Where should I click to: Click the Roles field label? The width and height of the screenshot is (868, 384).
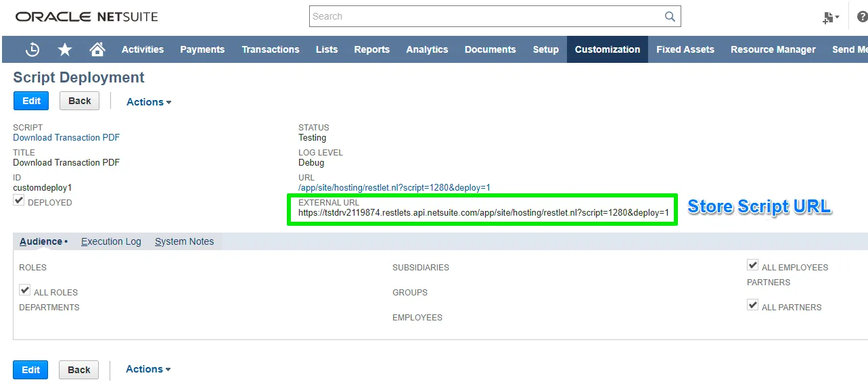coord(32,268)
